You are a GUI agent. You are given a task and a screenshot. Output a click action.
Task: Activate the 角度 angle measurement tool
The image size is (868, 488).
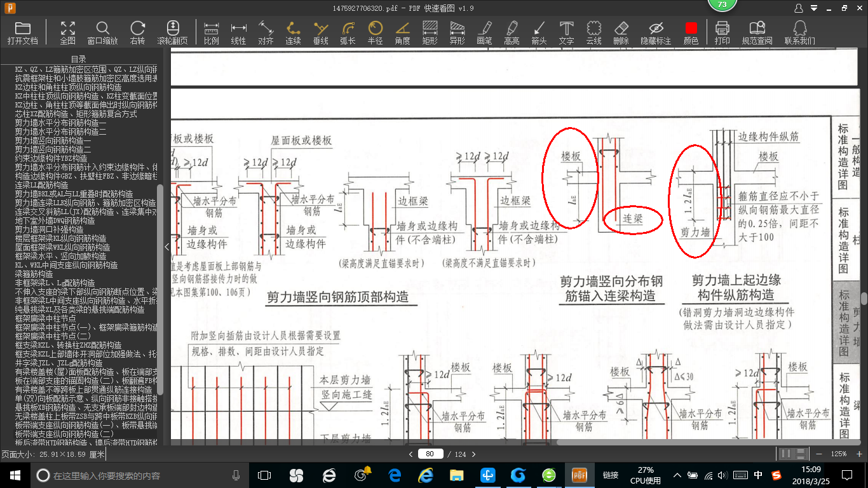click(402, 32)
